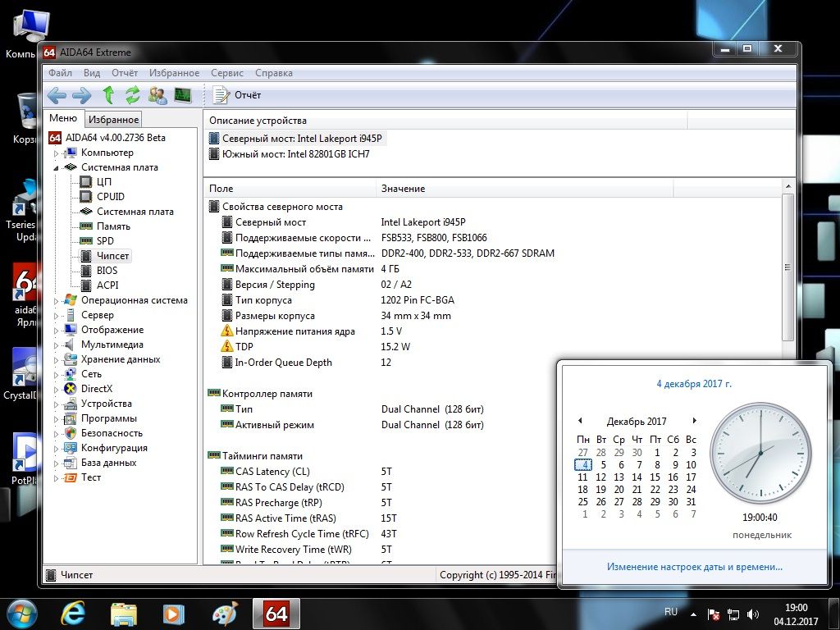Go up one level with green arrow
This screenshot has height=630, width=840.
click(108, 95)
